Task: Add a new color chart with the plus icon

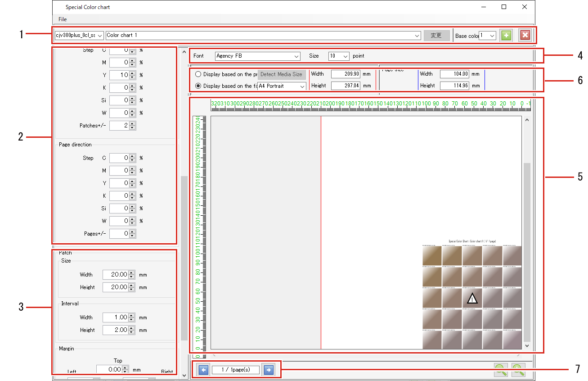Action: click(506, 35)
